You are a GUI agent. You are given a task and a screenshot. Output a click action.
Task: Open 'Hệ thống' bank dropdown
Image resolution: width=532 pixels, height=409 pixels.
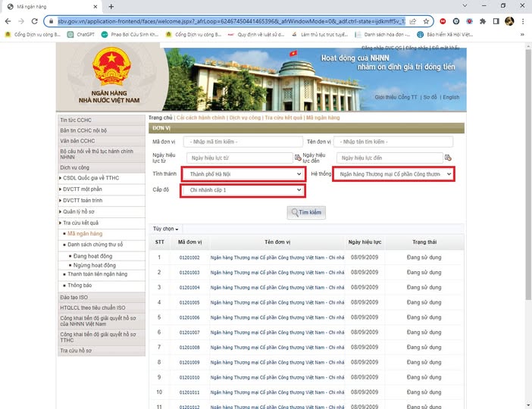[393, 174]
